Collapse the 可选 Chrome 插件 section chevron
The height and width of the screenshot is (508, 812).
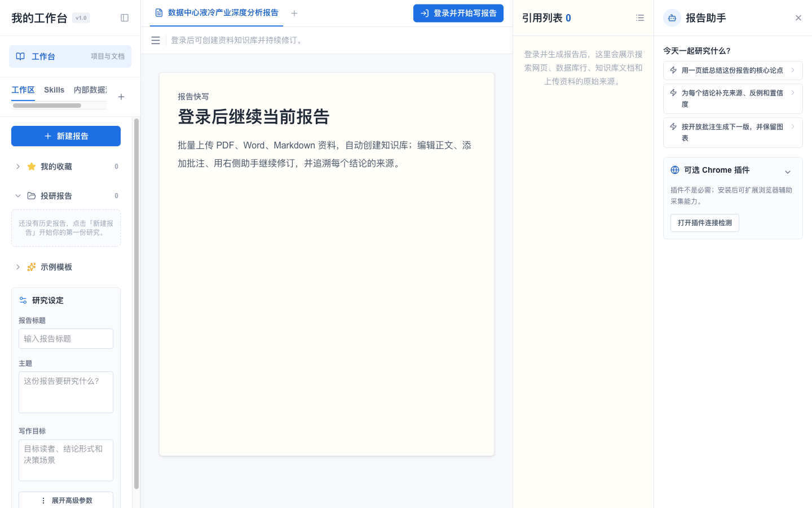click(x=788, y=172)
